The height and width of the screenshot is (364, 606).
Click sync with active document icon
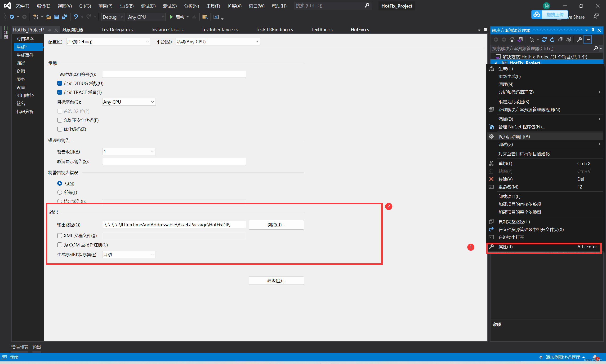click(x=544, y=39)
